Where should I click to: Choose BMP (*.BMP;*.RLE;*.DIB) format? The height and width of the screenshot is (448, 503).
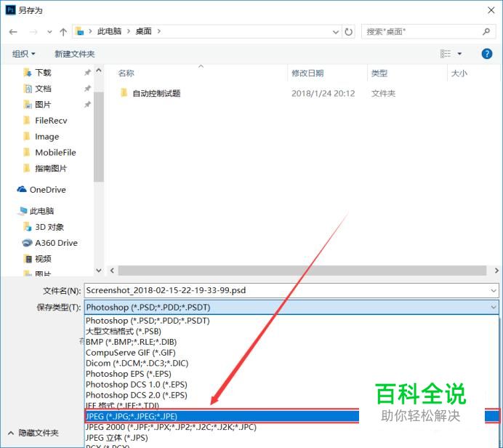tap(131, 342)
